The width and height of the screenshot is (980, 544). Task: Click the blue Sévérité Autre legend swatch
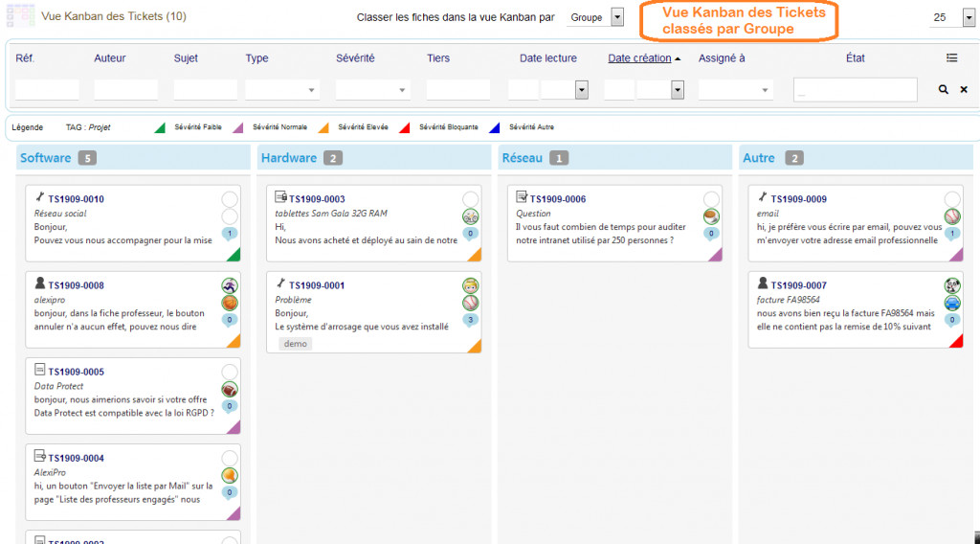point(495,127)
